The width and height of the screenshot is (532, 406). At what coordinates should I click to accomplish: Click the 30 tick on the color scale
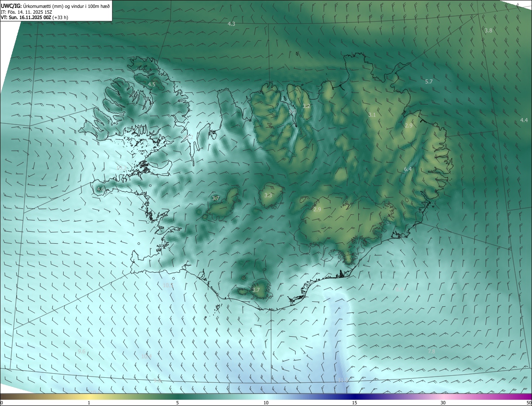point(443,403)
